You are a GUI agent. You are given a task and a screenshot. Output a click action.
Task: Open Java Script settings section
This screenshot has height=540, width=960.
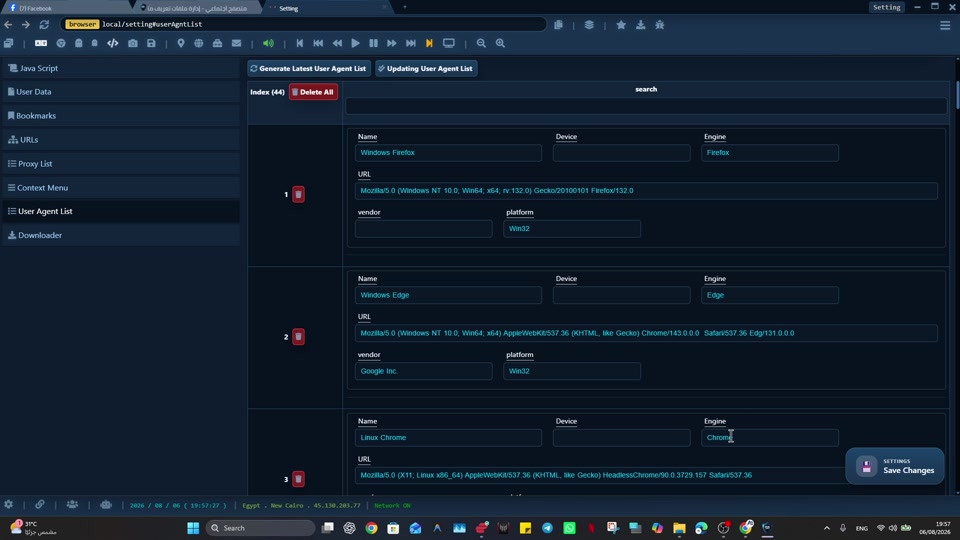coord(121,68)
